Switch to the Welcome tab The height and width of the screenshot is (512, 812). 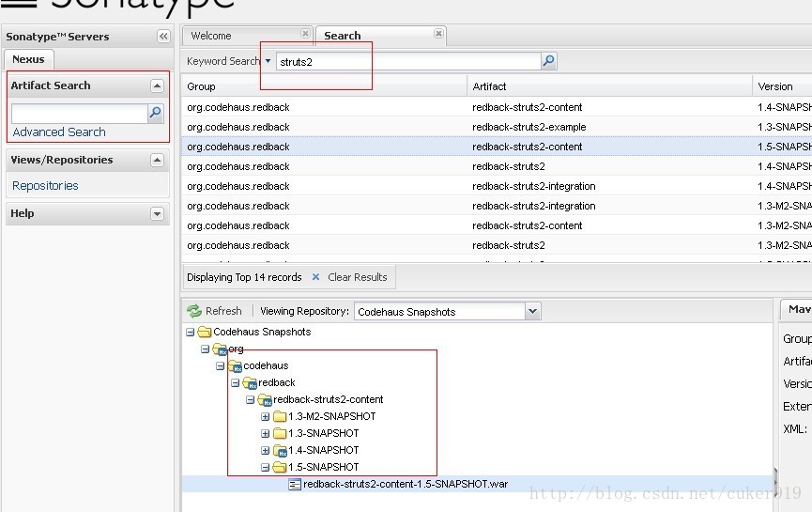[247, 36]
